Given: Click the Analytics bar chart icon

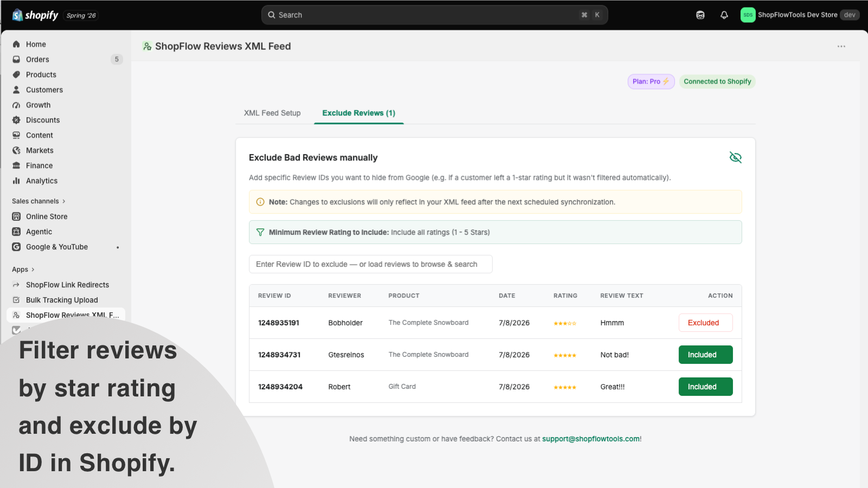Looking at the screenshot, I should pyautogui.click(x=16, y=181).
